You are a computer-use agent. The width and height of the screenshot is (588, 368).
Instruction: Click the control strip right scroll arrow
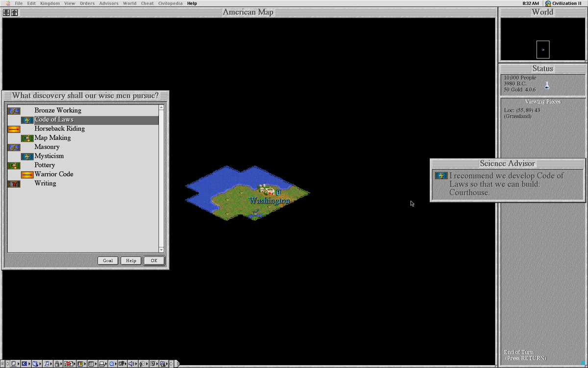point(171,364)
